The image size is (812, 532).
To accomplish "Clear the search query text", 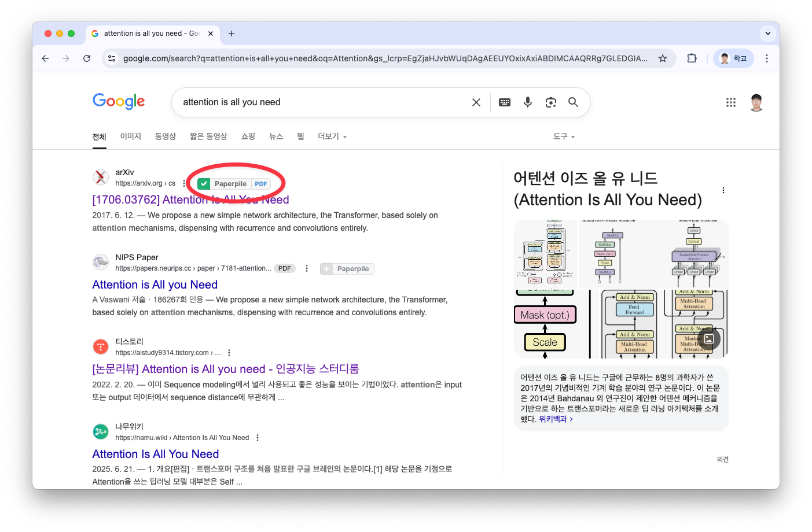I will click(476, 102).
